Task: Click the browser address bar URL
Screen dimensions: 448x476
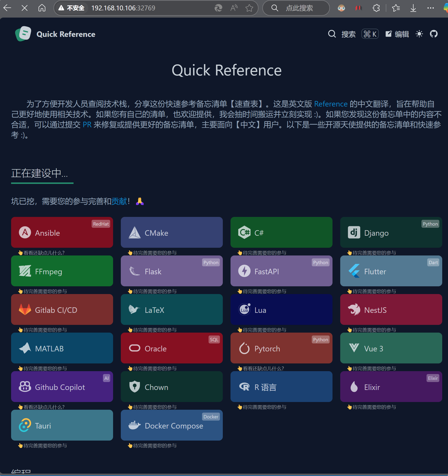Action: point(123,8)
